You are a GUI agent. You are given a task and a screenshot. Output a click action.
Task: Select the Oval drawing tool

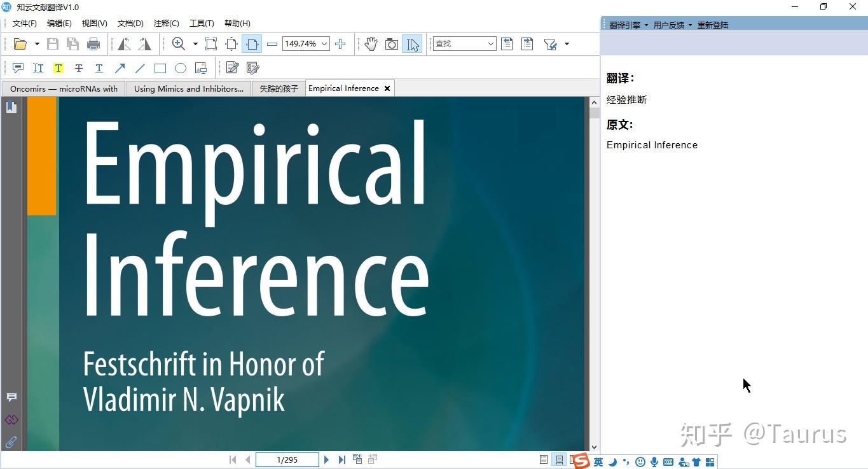(x=181, y=68)
